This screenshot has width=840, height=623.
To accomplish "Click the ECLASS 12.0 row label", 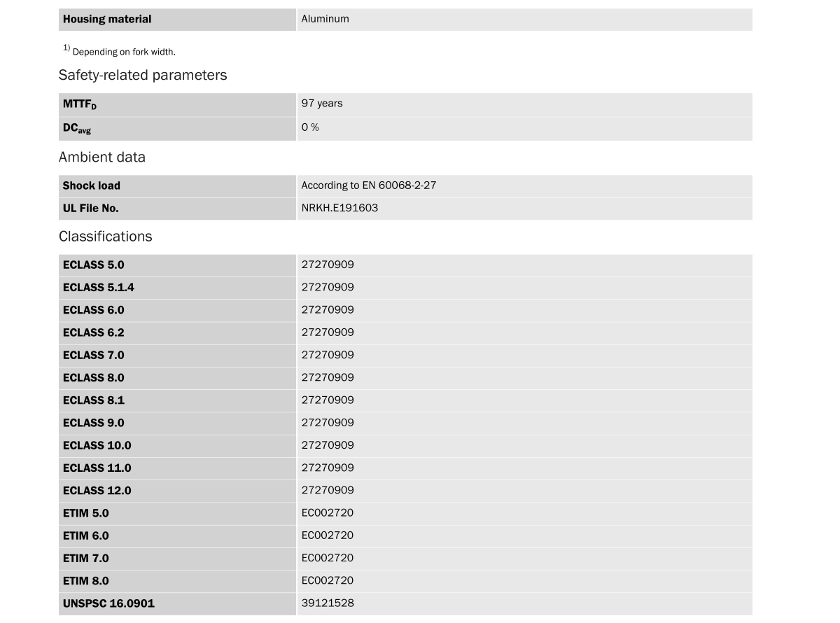I will (x=97, y=491).
